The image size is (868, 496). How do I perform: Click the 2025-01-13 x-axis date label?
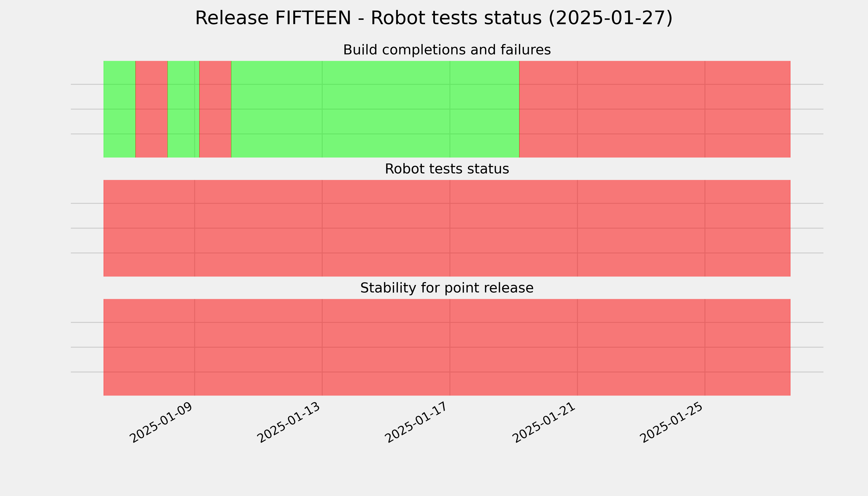coord(289,422)
